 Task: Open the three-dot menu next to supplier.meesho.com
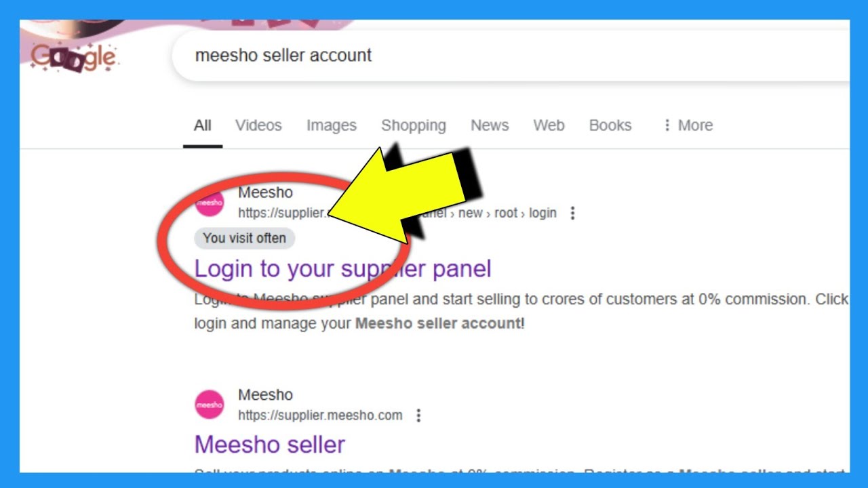click(418, 415)
